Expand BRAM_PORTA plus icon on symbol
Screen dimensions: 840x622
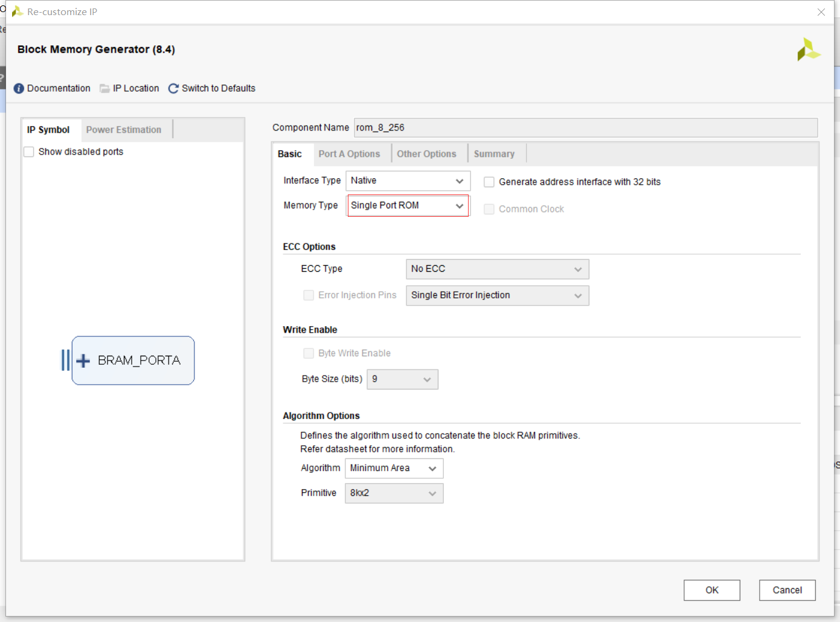[83, 361]
